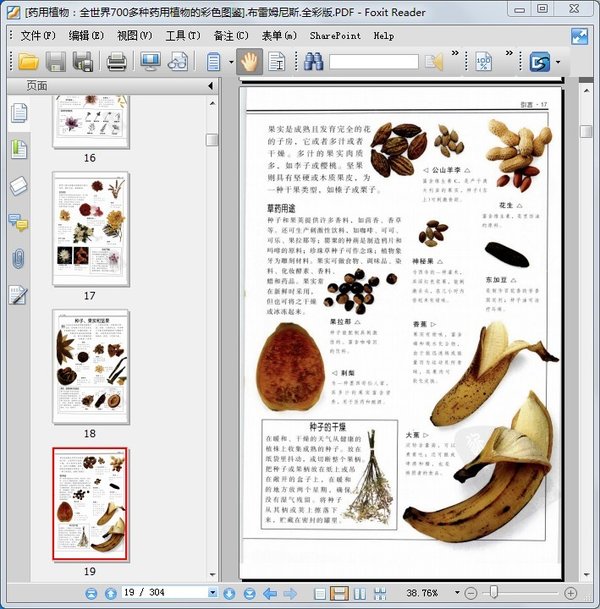Open the Signatures pen panel icon
This screenshot has height=609, width=600.
point(18,295)
